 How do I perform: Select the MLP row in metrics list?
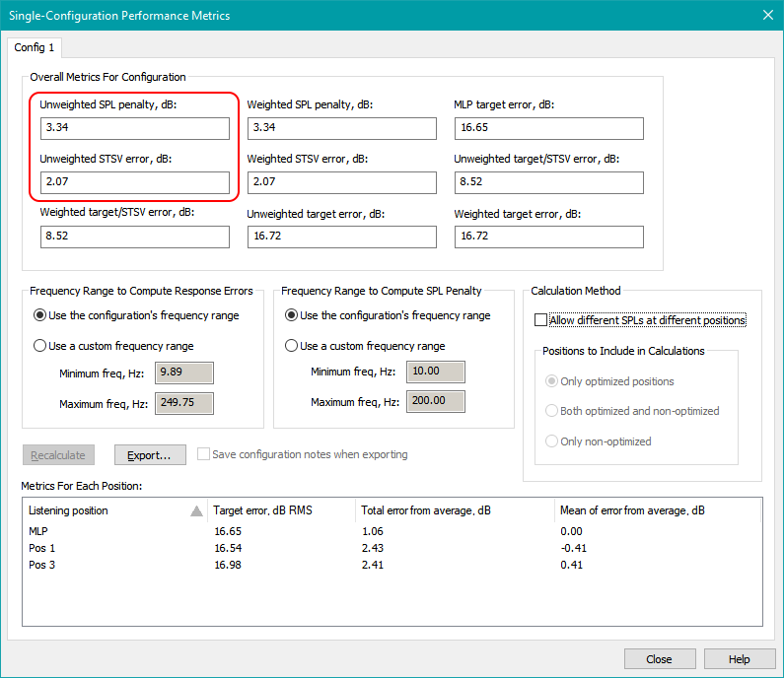[392, 531]
